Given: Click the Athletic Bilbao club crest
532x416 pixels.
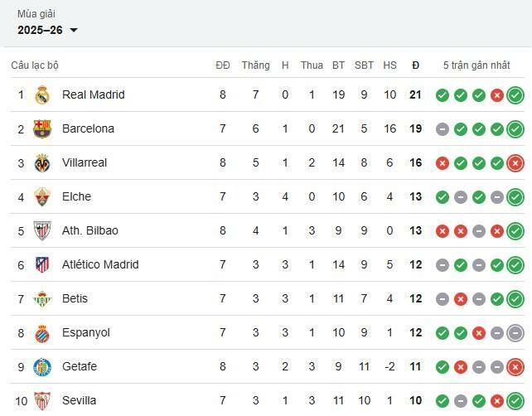Looking at the screenshot, I should 42,230.
